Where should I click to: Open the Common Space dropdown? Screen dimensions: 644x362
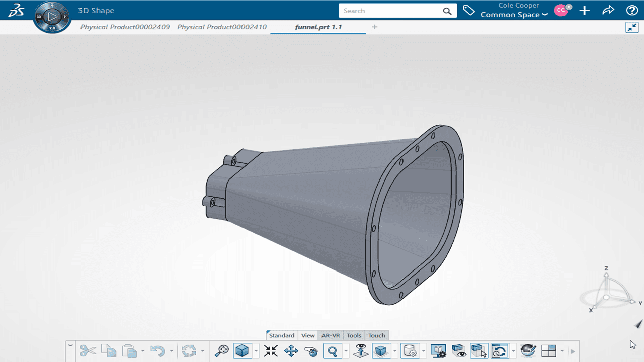pos(514,15)
